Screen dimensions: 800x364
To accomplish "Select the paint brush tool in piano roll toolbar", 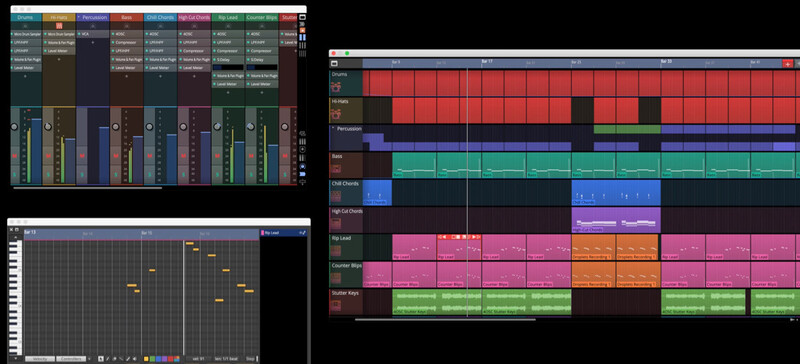I will tap(128, 359).
